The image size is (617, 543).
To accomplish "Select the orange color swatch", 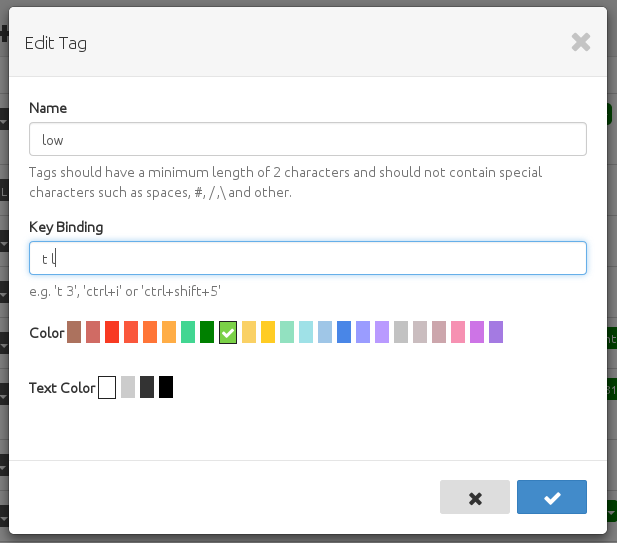I will coord(150,332).
